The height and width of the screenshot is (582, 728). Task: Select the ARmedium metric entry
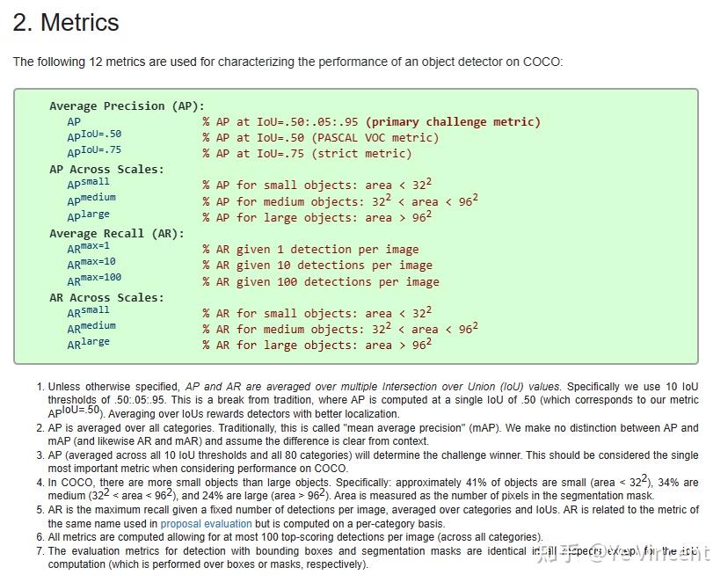[91, 328]
